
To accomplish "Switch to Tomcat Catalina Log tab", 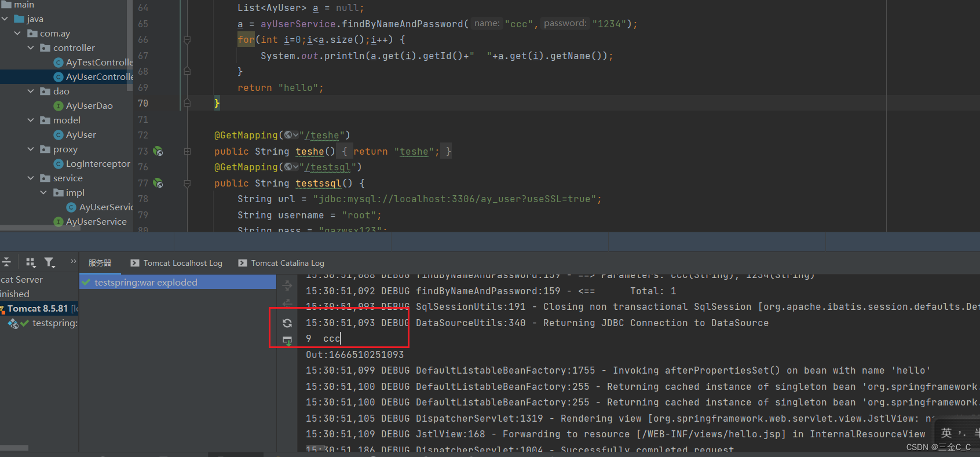I will coord(281,263).
